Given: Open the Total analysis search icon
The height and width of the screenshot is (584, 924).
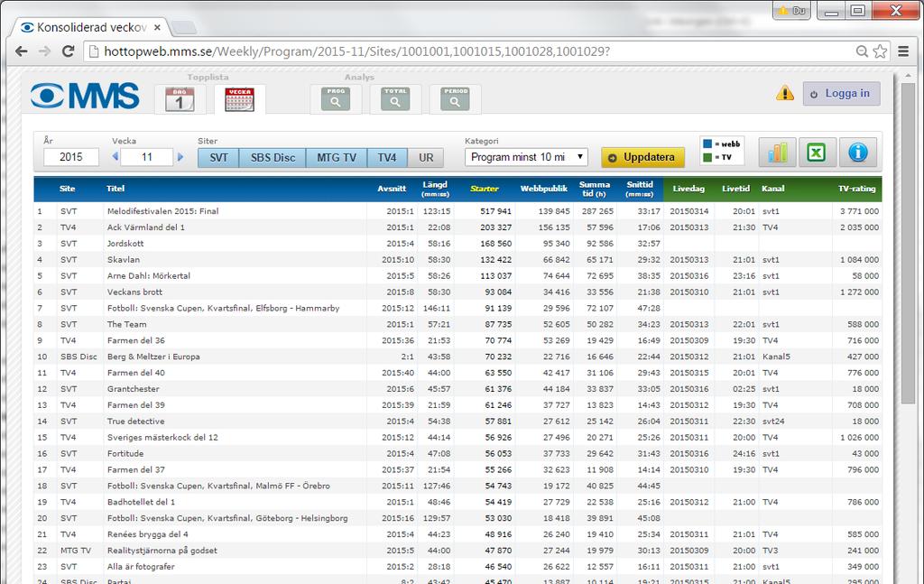Looking at the screenshot, I should pyautogui.click(x=395, y=99).
